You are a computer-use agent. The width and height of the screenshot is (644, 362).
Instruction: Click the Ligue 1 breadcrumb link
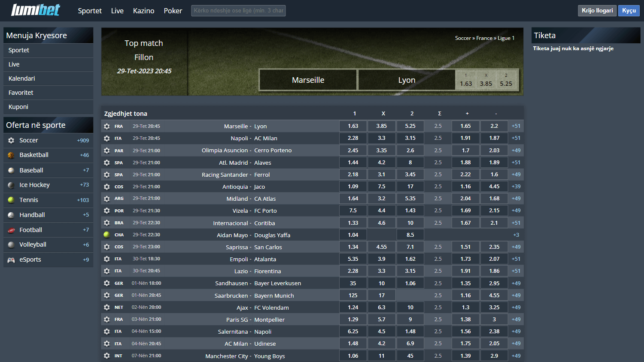pyautogui.click(x=506, y=38)
